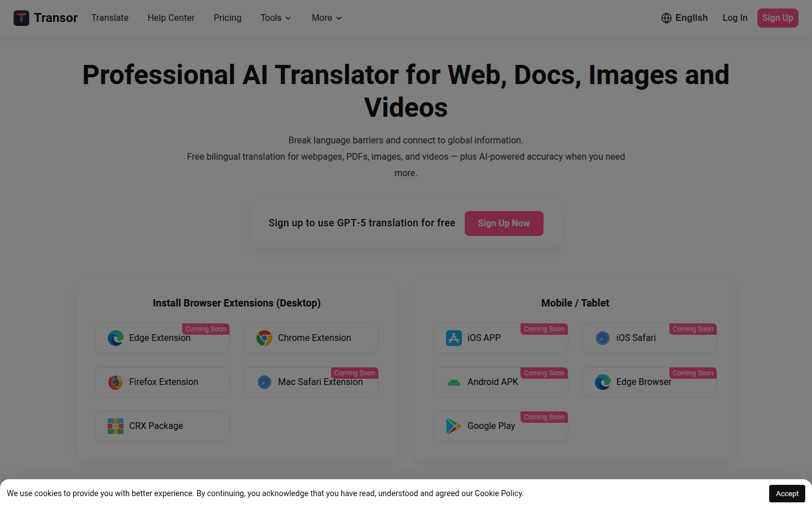Accept the cookie policy
Viewport: 812px width, 508px height.
787,493
